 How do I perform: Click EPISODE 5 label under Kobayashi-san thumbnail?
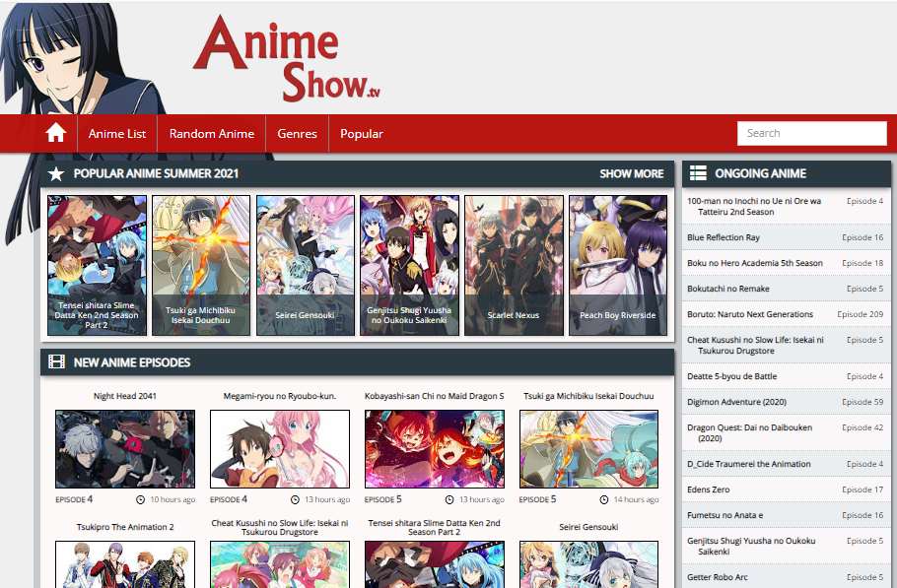[x=383, y=499]
